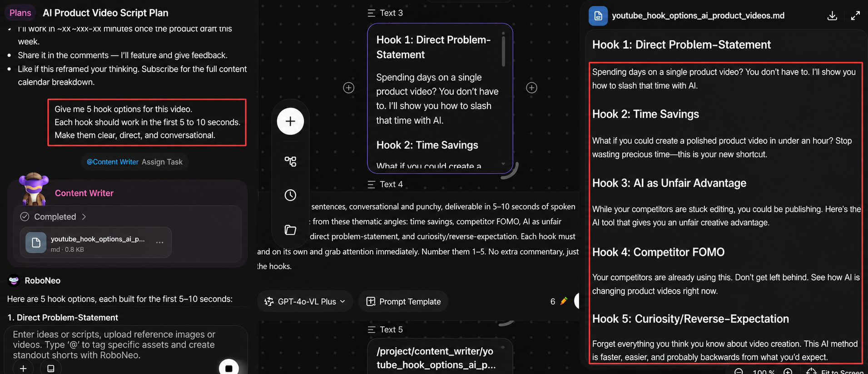Open the three-dot menu on the file card
Image resolution: width=868 pixels, height=374 pixels.
pos(159,243)
